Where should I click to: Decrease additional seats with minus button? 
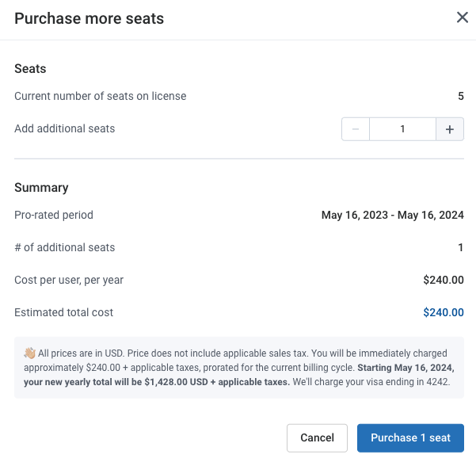pyautogui.click(x=356, y=129)
